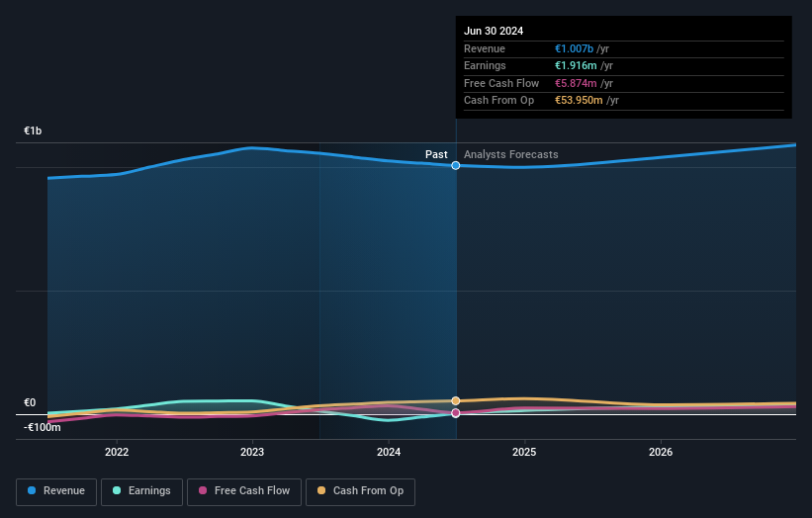Toggle the Free Cash Flow legend series
The height and width of the screenshot is (518, 812).
244,491
